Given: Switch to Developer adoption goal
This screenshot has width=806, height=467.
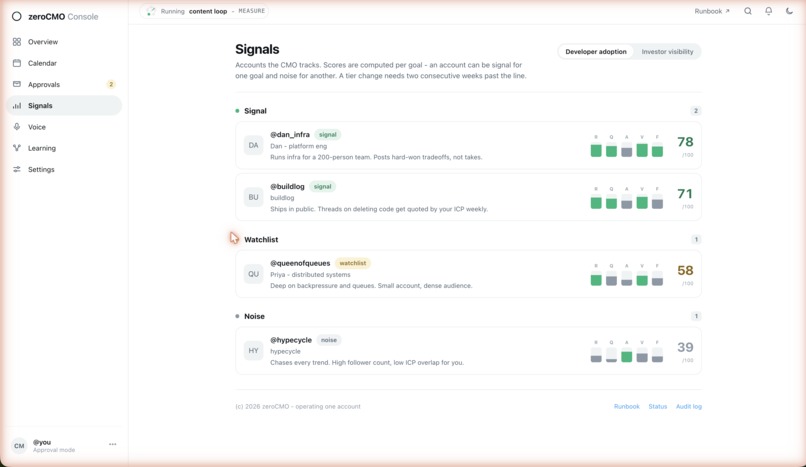Looking at the screenshot, I should (596, 51).
